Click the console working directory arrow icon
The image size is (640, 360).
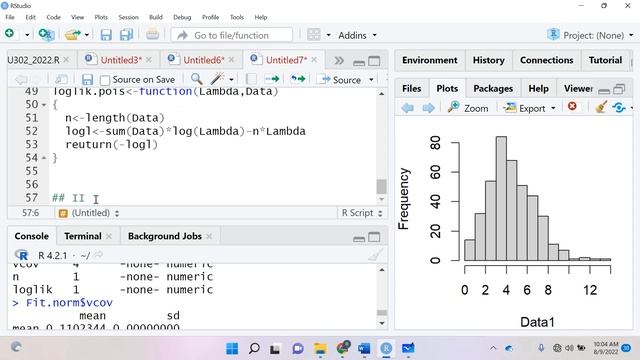[98, 255]
